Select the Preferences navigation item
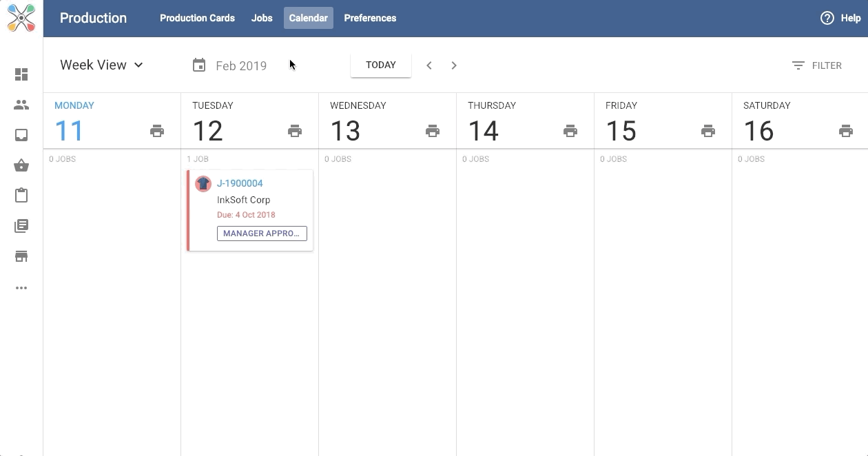Screen dimensions: 868x456 pos(370,18)
